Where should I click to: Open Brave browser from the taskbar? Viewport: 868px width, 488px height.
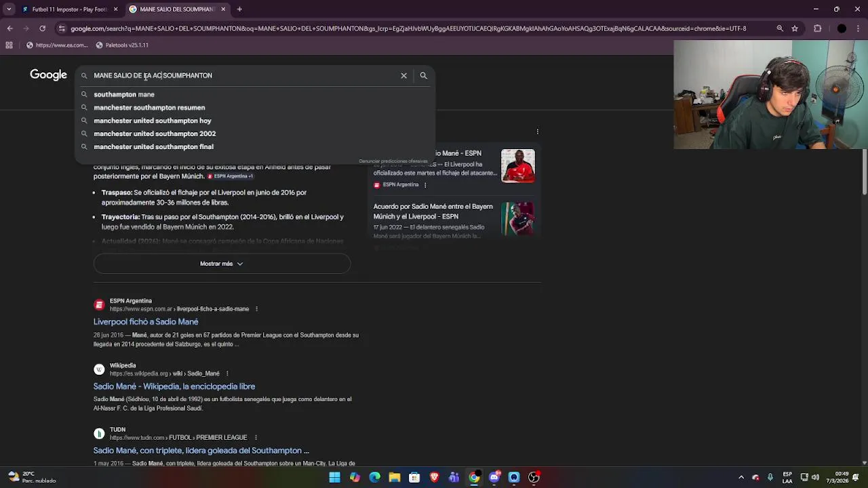434,477
